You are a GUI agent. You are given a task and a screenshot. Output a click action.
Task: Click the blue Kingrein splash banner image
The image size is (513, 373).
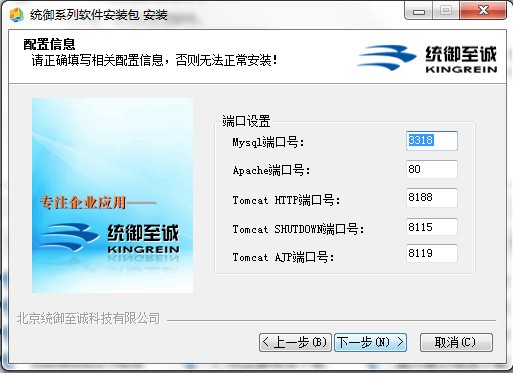pyautogui.click(x=112, y=196)
